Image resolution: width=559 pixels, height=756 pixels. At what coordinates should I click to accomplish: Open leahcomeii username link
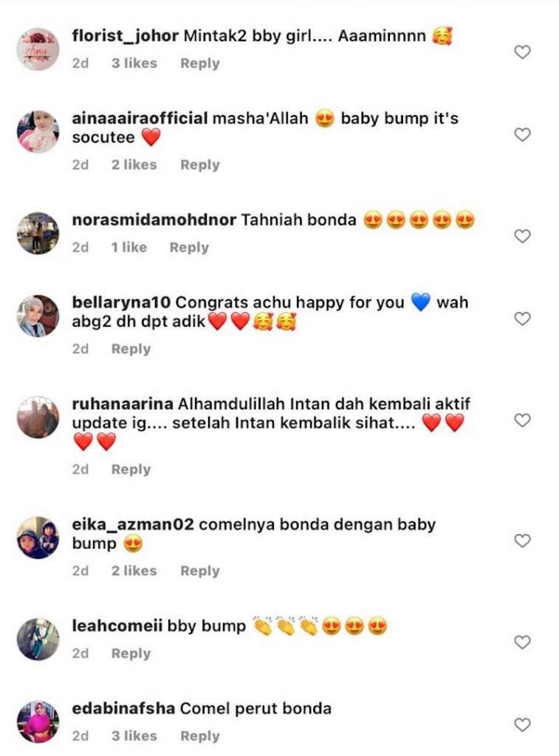point(117,626)
